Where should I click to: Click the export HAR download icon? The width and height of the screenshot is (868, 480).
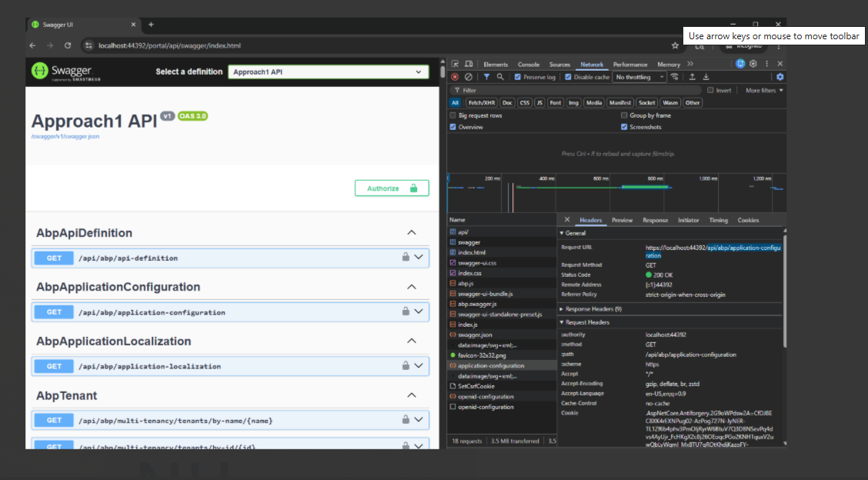click(706, 77)
